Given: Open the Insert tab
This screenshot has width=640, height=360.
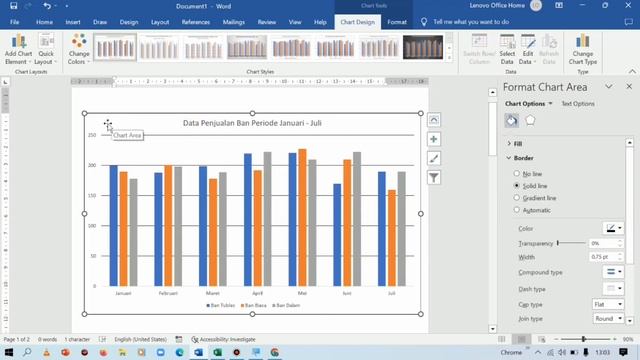Looking at the screenshot, I should point(73,22).
